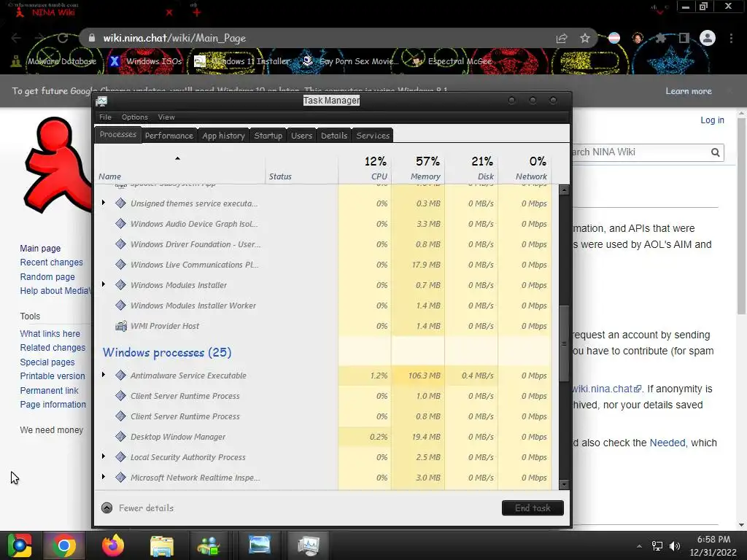Click the taskbar clock showing 6:58 PM
Image resolution: width=747 pixels, height=560 pixels.
point(713,540)
